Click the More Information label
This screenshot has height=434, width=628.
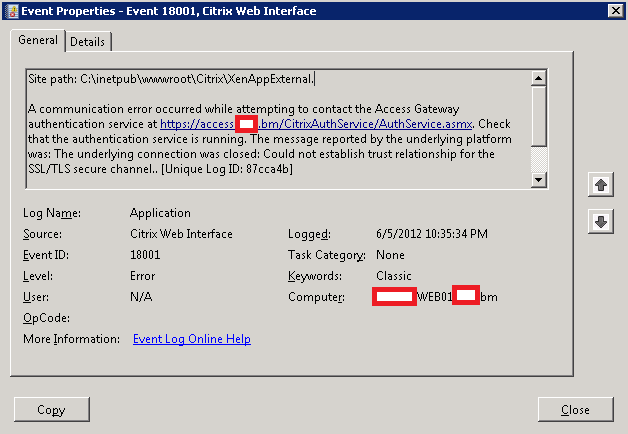tap(71, 339)
